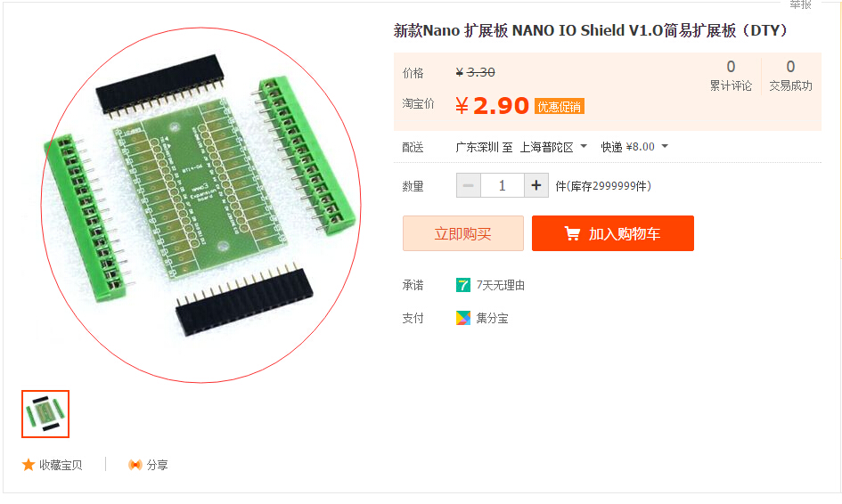This screenshot has width=842, height=504.
Task: Open the main product image
Action: pyautogui.click(x=200, y=205)
